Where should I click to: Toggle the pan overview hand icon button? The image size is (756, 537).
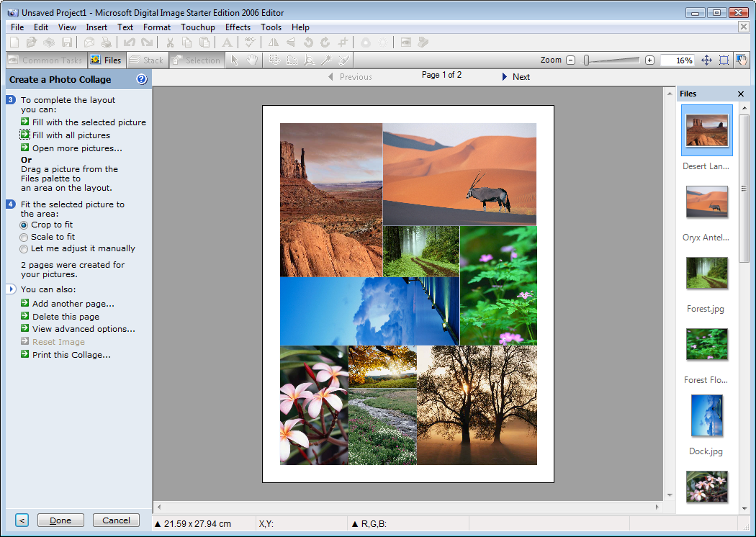(741, 60)
